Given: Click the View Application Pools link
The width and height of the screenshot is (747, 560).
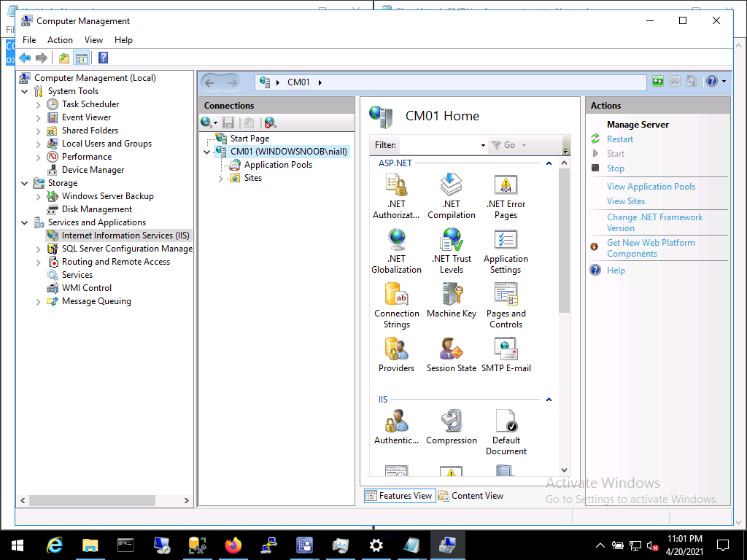Looking at the screenshot, I should pos(651,187).
